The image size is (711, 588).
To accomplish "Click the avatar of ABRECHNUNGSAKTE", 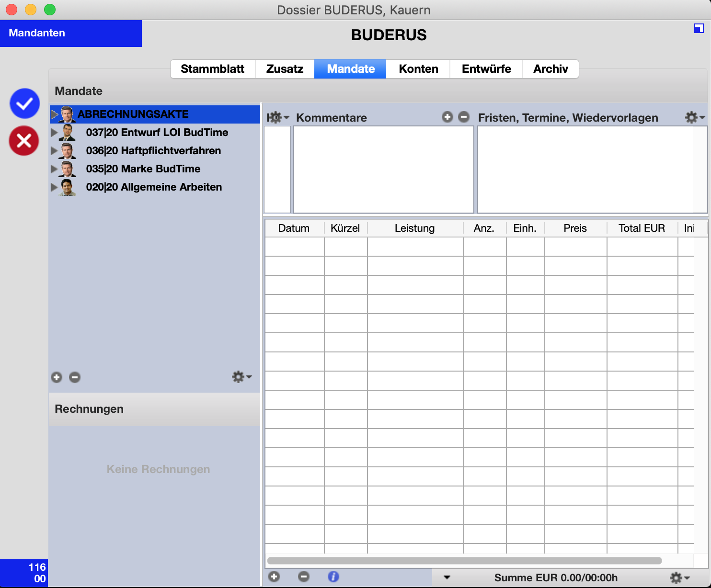I will (x=67, y=114).
